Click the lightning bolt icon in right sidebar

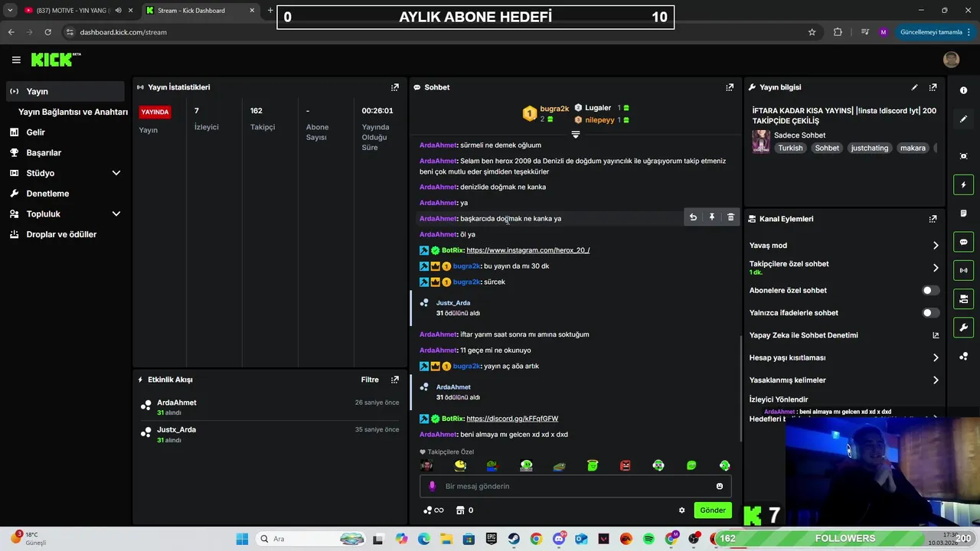pyautogui.click(x=963, y=184)
